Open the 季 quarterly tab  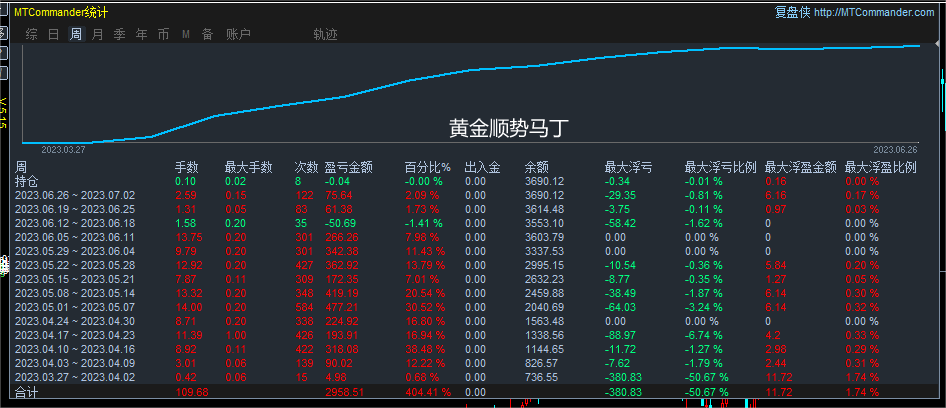click(119, 34)
